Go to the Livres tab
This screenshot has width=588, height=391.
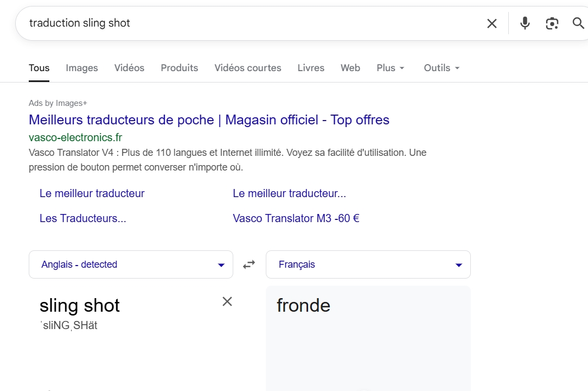pos(311,68)
